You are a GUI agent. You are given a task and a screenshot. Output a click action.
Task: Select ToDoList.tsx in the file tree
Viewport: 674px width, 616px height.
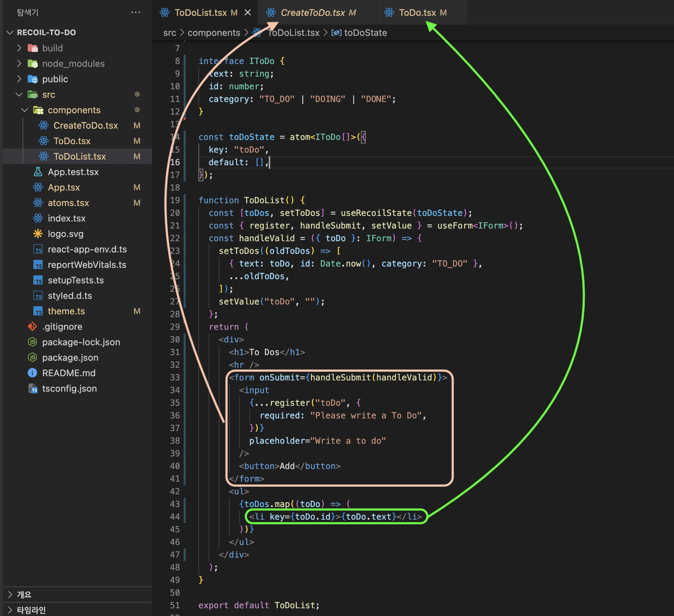click(x=80, y=156)
